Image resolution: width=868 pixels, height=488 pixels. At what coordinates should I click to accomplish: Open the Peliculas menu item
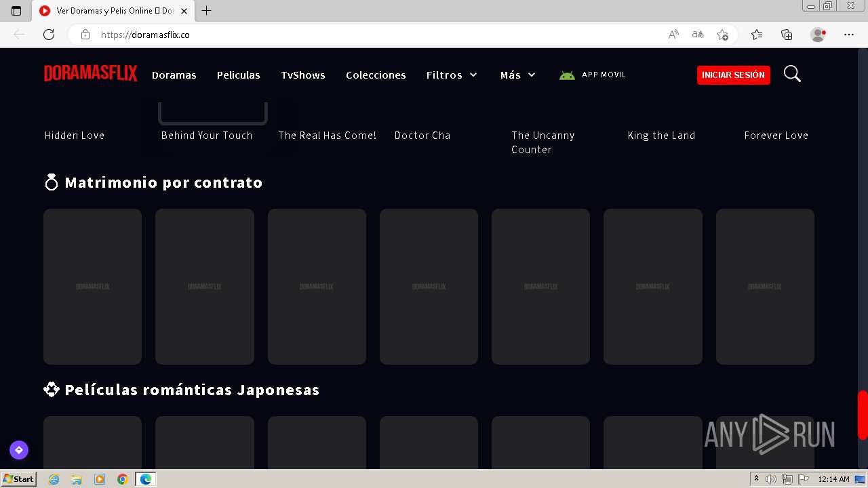click(x=239, y=75)
